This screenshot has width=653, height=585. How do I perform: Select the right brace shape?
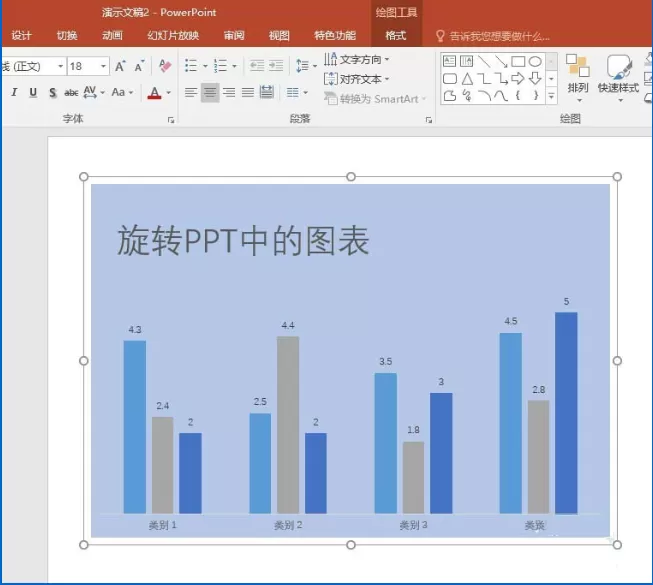tap(536, 96)
